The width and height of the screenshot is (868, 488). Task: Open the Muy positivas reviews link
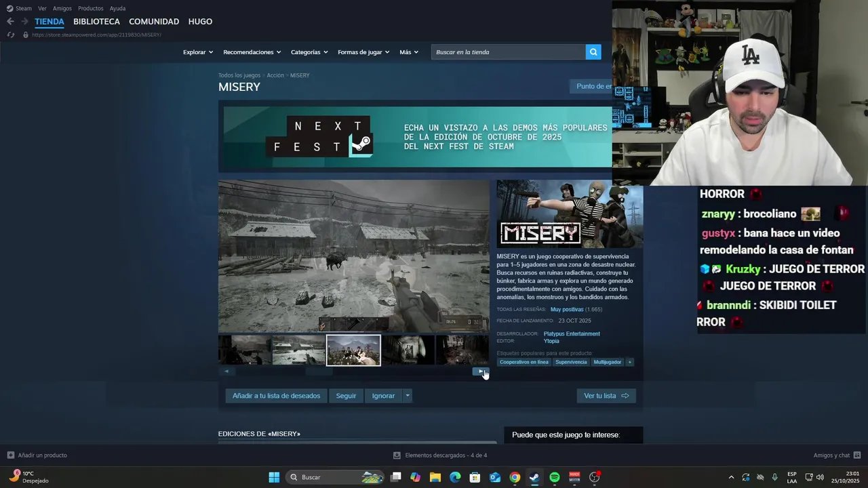tap(567, 310)
